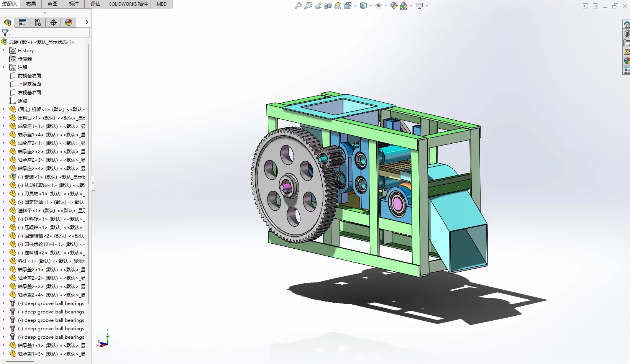The width and height of the screenshot is (630, 364).
Task: Open the 标注 ribbon tab
Action: point(74,4)
